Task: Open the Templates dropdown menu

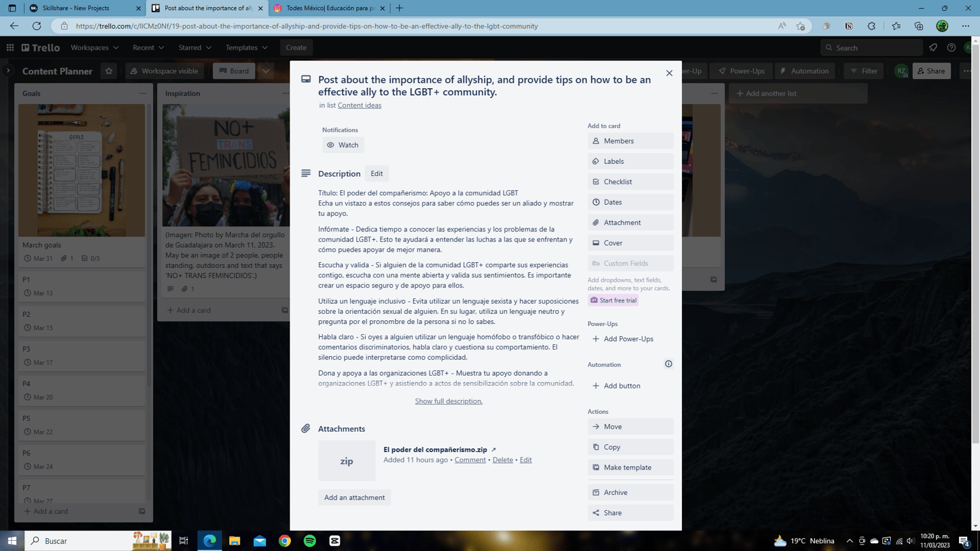Action: [246, 47]
